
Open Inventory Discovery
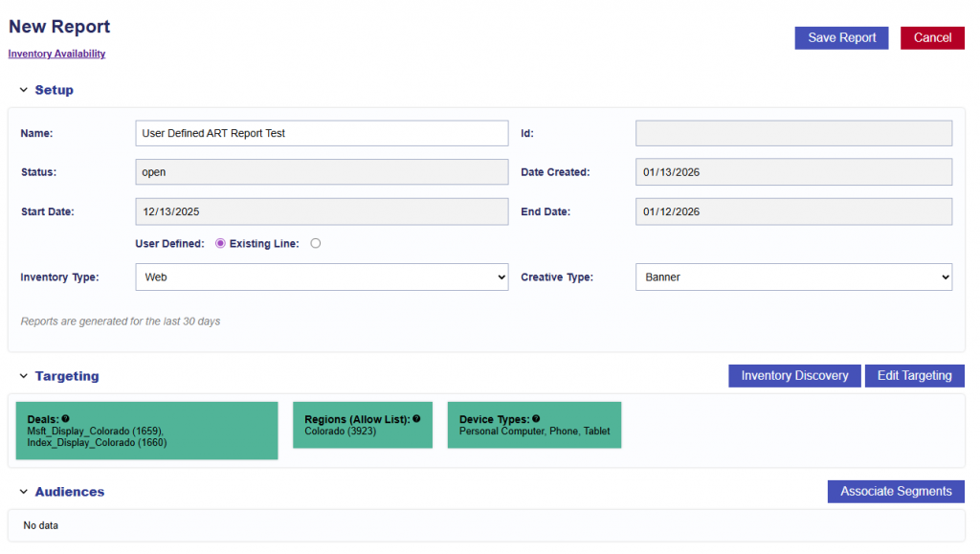click(x=794, y=376)
